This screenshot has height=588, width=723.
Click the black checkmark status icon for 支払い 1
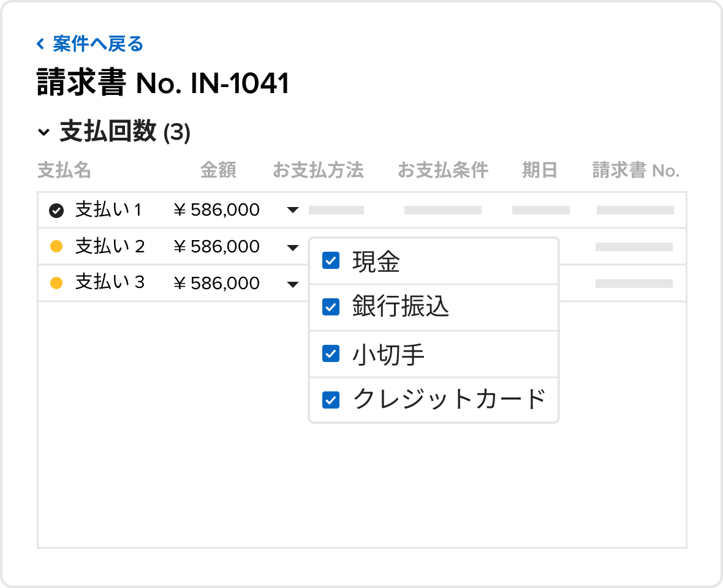56,211
